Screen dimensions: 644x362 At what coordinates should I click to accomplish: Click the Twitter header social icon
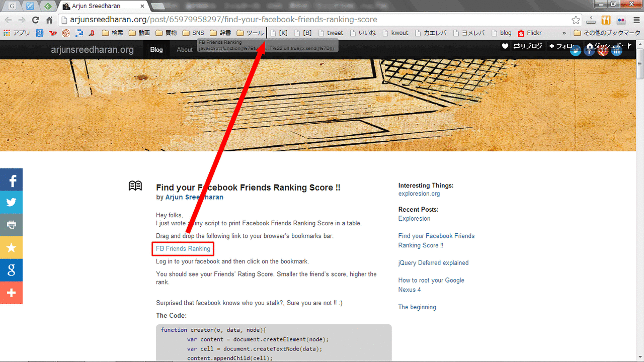pyautogui.click(x=576, y=50)
